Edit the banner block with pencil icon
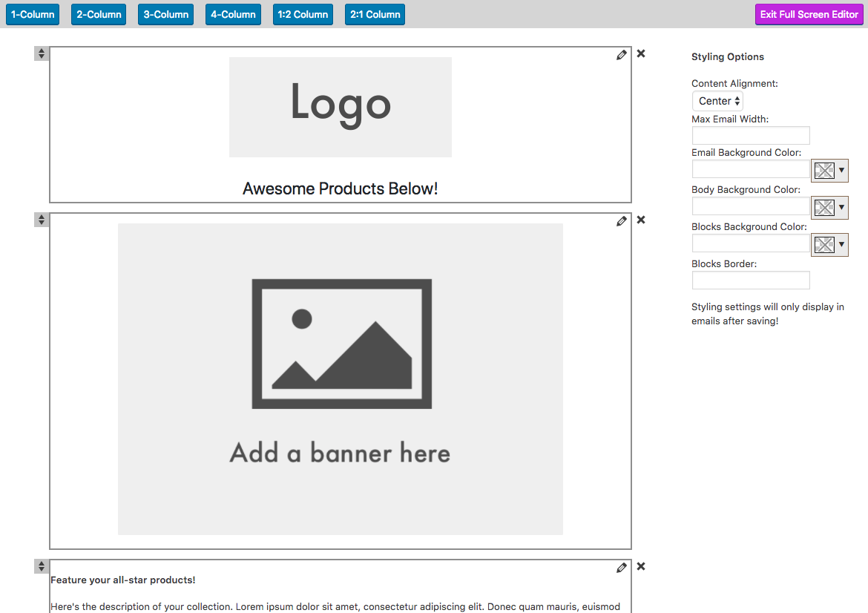The width and height of the screenshot is (868, 613). click(x=622, y=221)
